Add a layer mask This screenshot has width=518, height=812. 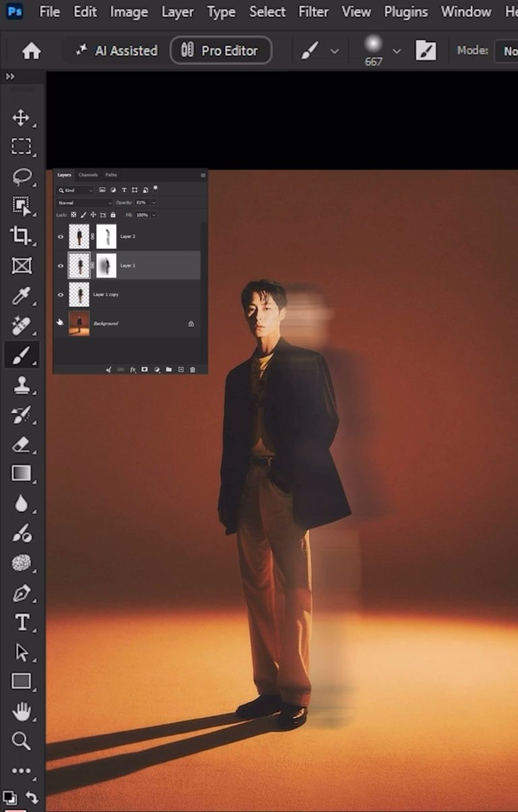click(144, 369)
